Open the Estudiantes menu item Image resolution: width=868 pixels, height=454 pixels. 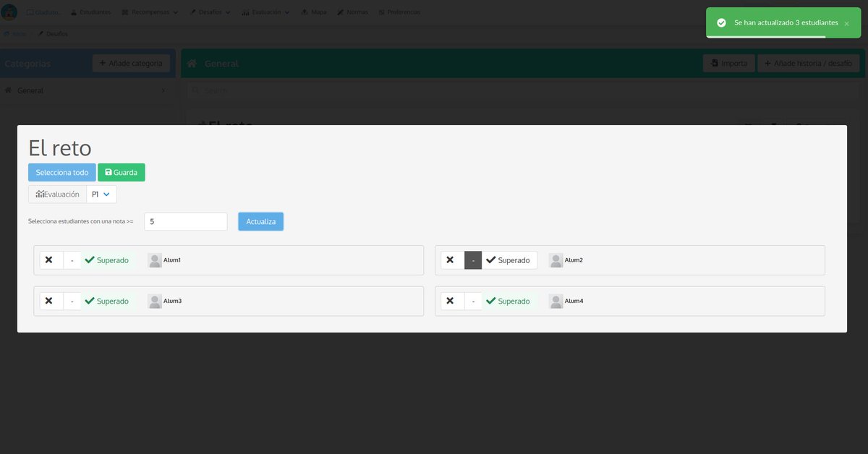(x=90, y=12)
